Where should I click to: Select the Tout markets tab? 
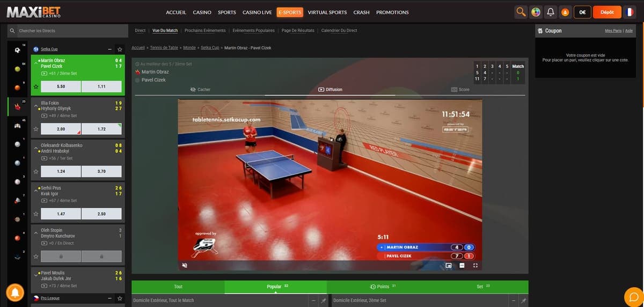click(x=178, y=287)
